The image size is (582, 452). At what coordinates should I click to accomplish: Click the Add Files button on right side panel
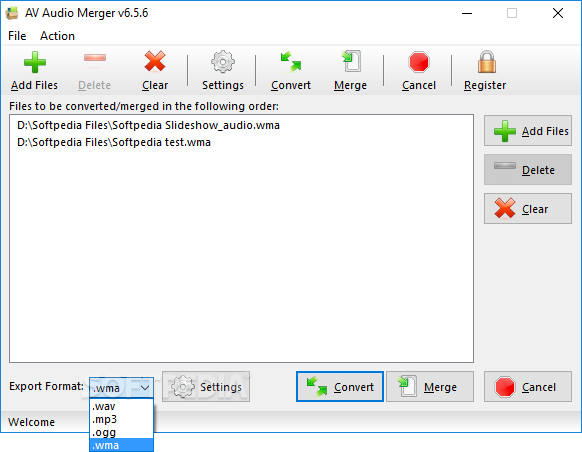pyautogui.click(x=528, y=131)
